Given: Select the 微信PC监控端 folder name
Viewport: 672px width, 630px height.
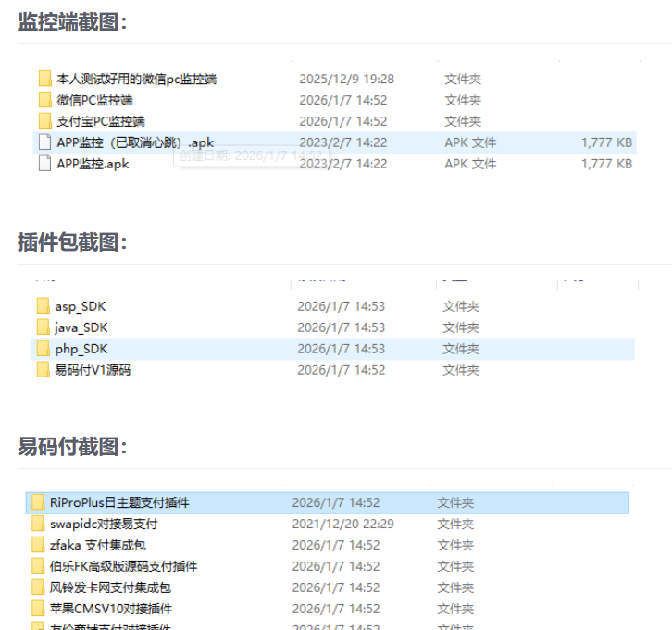Looking at the screenshot, I should click(x=94, y=100).
